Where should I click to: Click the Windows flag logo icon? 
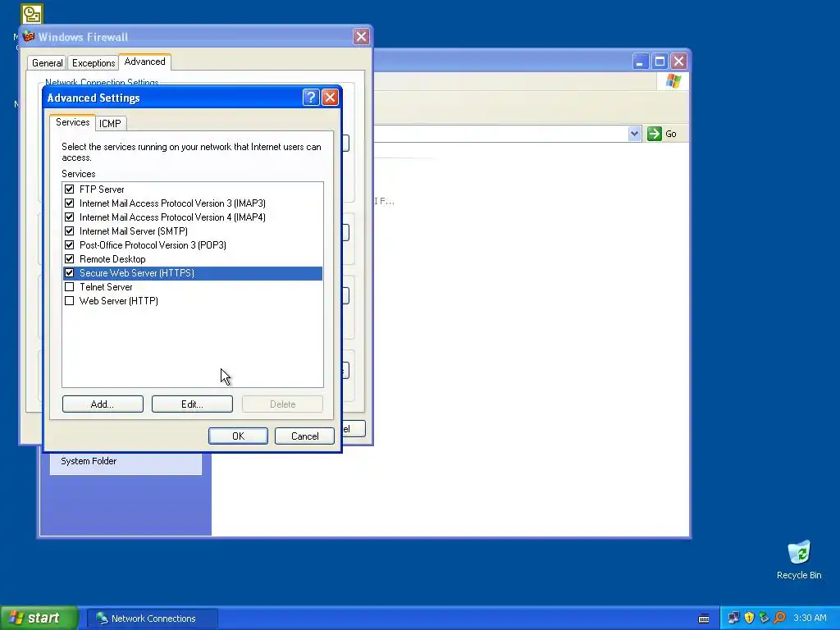673,81
